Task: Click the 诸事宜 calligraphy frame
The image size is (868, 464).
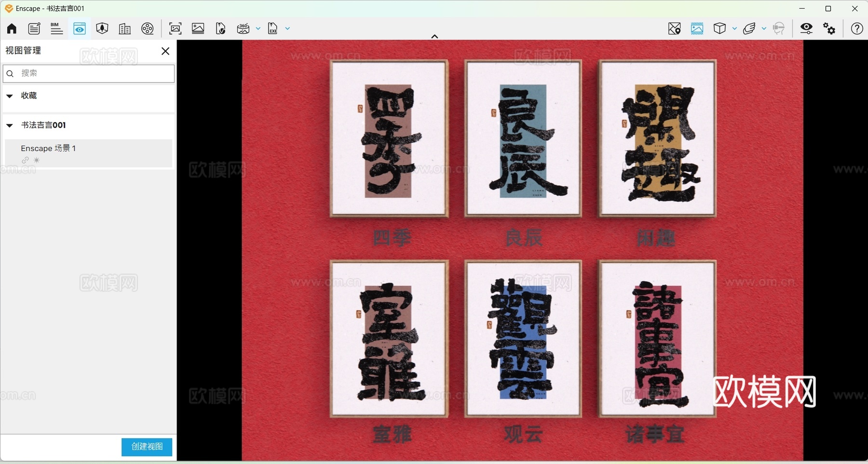Action: tap(657, 339)
